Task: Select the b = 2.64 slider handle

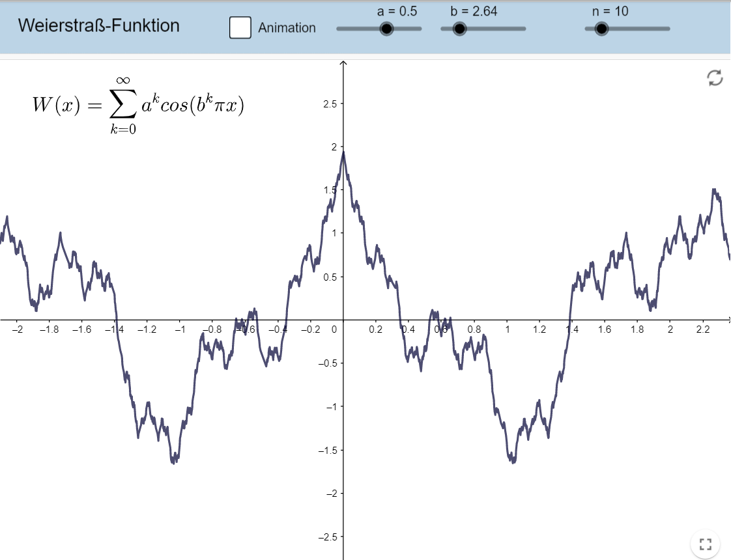Action: click(459, 28)
